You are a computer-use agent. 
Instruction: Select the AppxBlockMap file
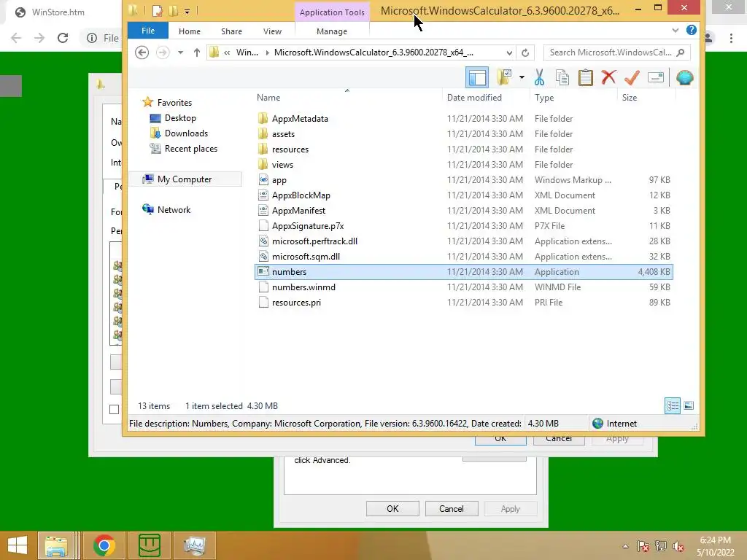click(464, 195)
